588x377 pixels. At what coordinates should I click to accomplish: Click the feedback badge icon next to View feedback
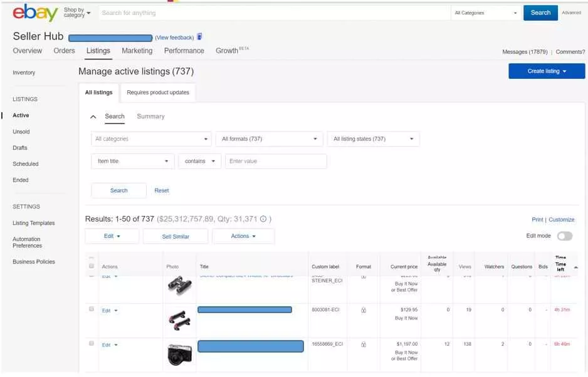[199, 37]
